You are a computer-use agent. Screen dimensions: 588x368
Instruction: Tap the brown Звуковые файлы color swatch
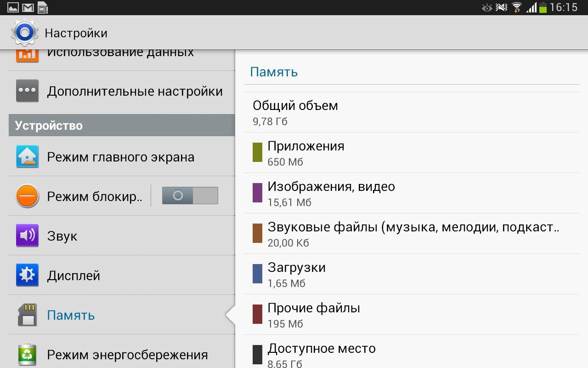pyautogui.click(x=257, y=234)
